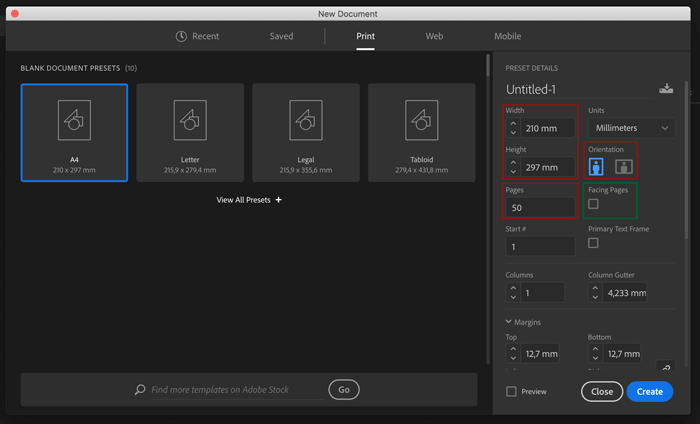This screenshot has height=424, width=700.
Task: Decrease Height with down arrow
Action: pyautogui.click(x=513, y=172)
